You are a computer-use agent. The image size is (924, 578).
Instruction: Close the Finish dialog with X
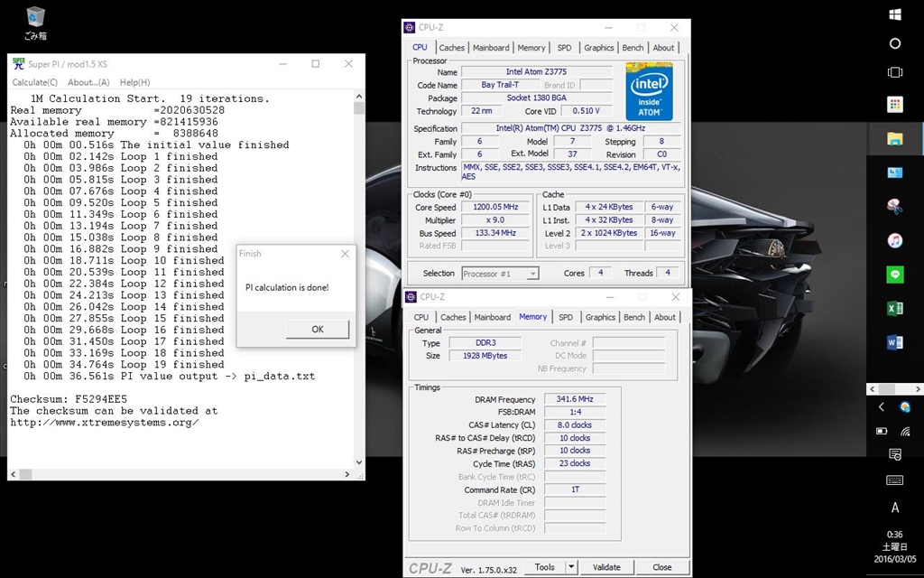click(x=345, y=254)
